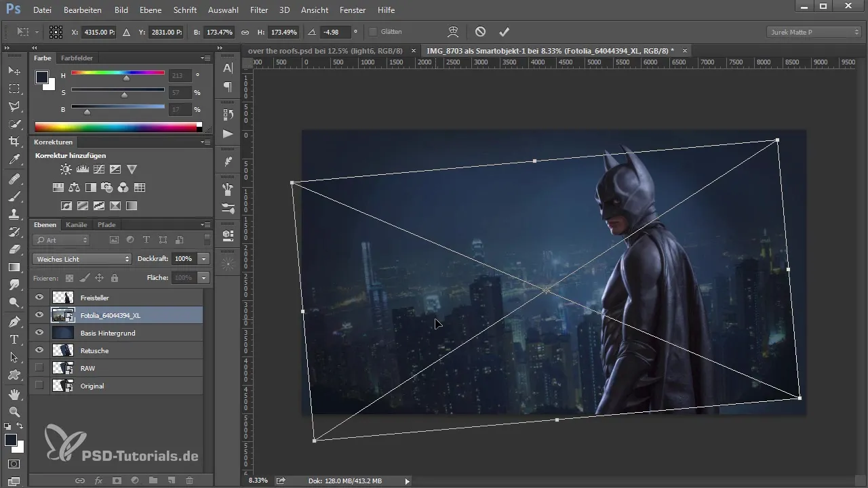Open the Jurek Matte P workspace dropdown
Image resolution: width=868 pixels, height=488 pixels.
pyautogui.click(x=814, y=32)
